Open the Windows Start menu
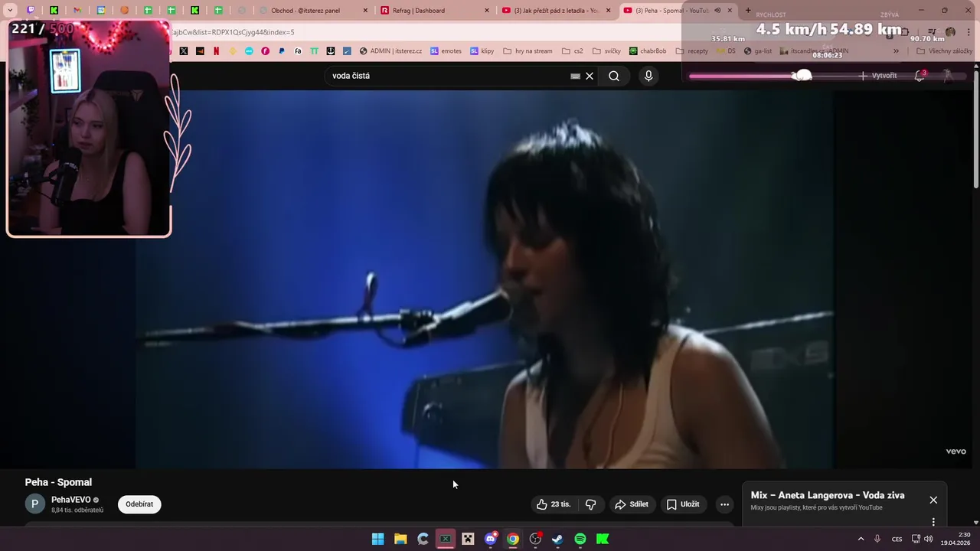This screenshot has width=980, height=551. coord(377,539)
